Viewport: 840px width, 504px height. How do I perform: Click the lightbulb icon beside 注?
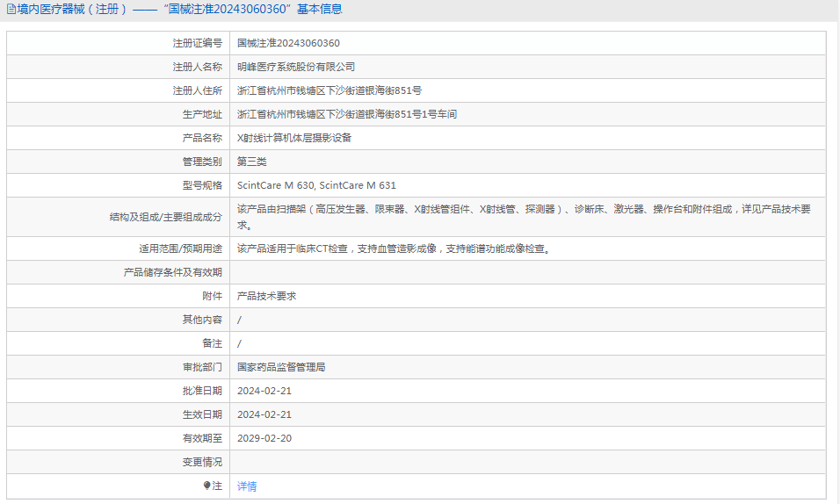tap(207, 486)
